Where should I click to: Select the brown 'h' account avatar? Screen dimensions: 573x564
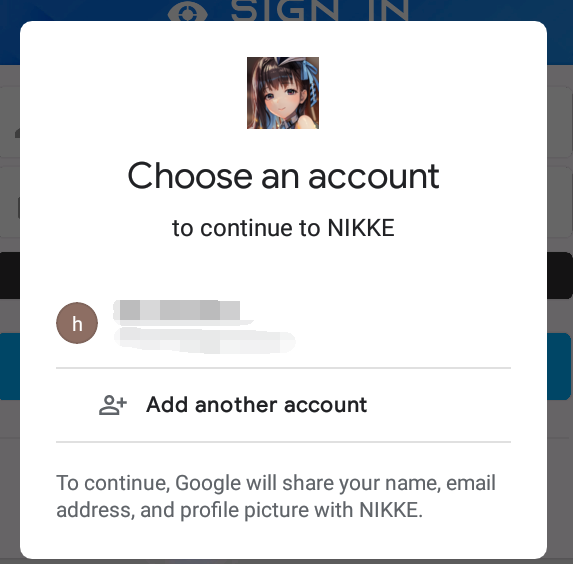click(x=77, y=323)
